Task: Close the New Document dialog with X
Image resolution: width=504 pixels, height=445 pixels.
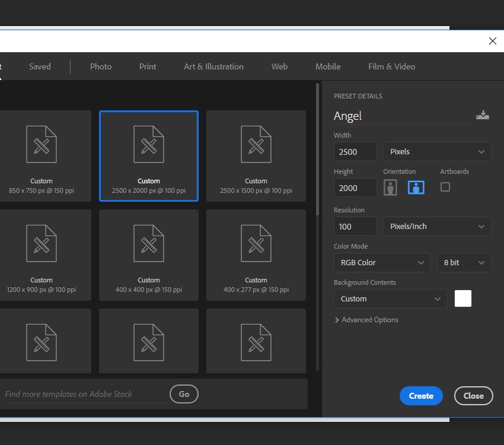Action: coord(492,41)
